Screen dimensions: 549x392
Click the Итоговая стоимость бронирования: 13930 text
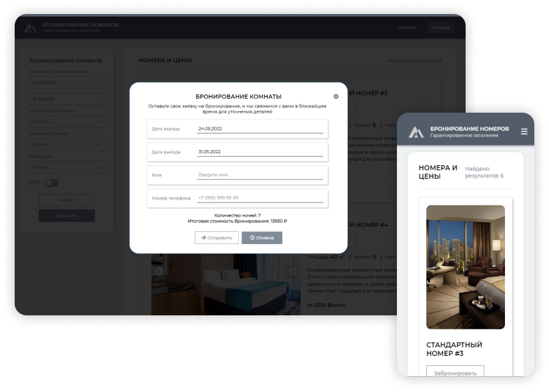(237, 221)
